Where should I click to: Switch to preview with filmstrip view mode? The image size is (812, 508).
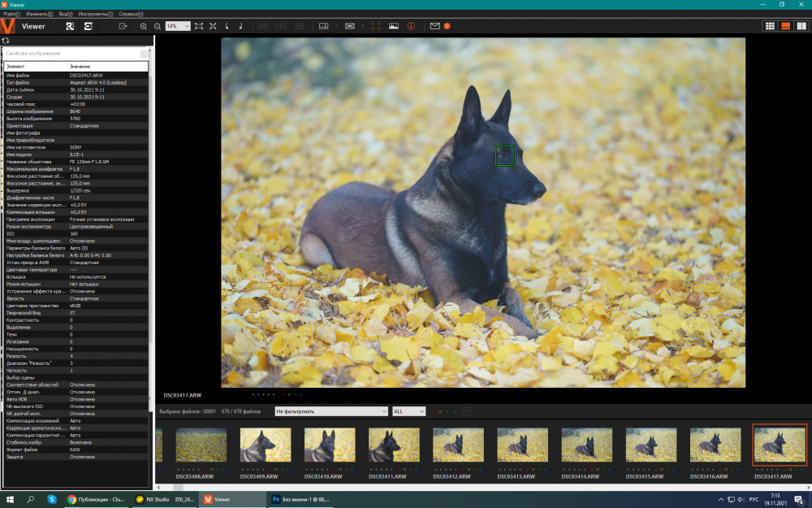pos(785,26)
